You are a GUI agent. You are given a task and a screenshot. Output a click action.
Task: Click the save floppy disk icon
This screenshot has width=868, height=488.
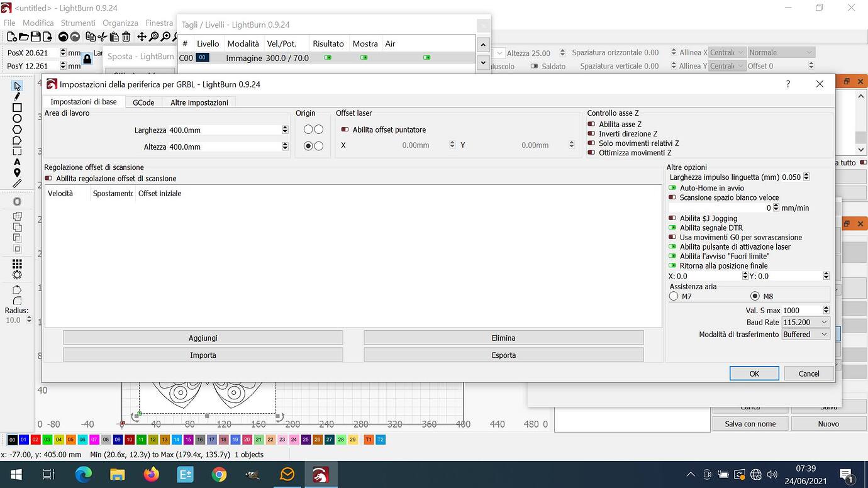36,37
